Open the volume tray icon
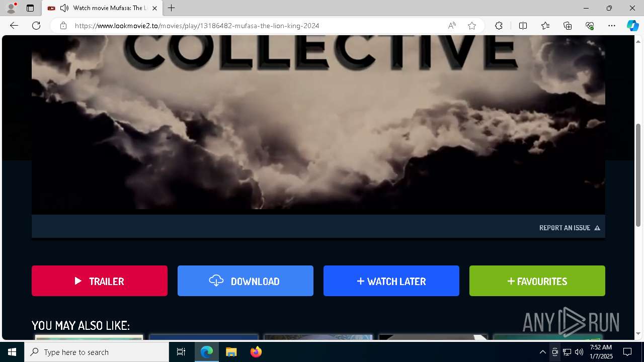The width and height of the screenshot is (644, 362). tap(579, 352)
